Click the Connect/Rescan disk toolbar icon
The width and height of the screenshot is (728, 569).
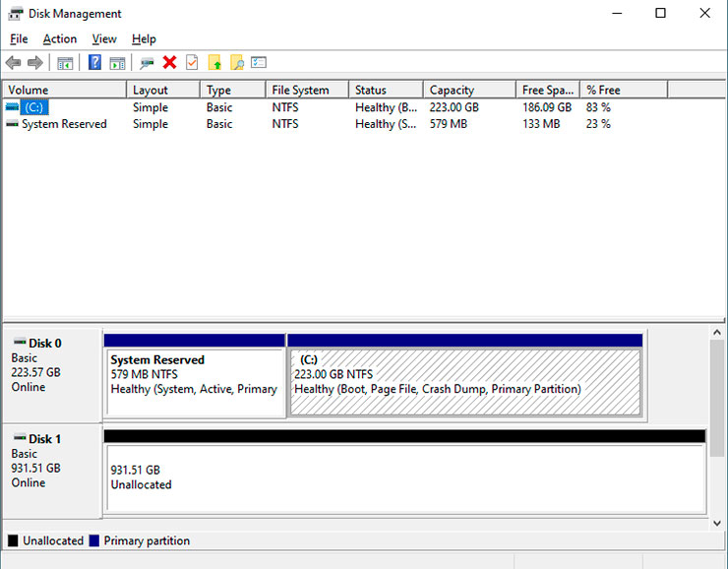[147, 63]
